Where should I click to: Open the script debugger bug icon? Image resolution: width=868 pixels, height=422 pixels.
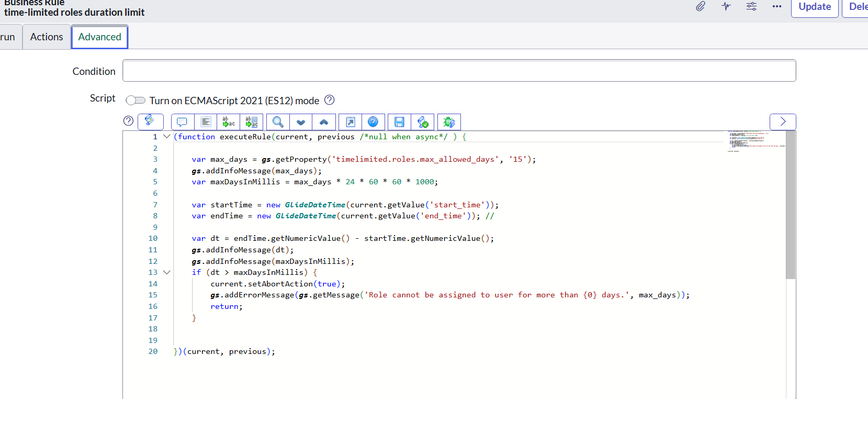tap(449, 122)
